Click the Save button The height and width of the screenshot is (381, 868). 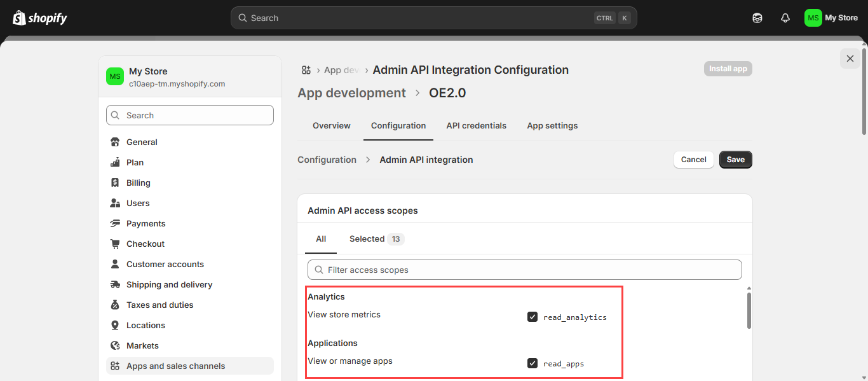[735, 160]
